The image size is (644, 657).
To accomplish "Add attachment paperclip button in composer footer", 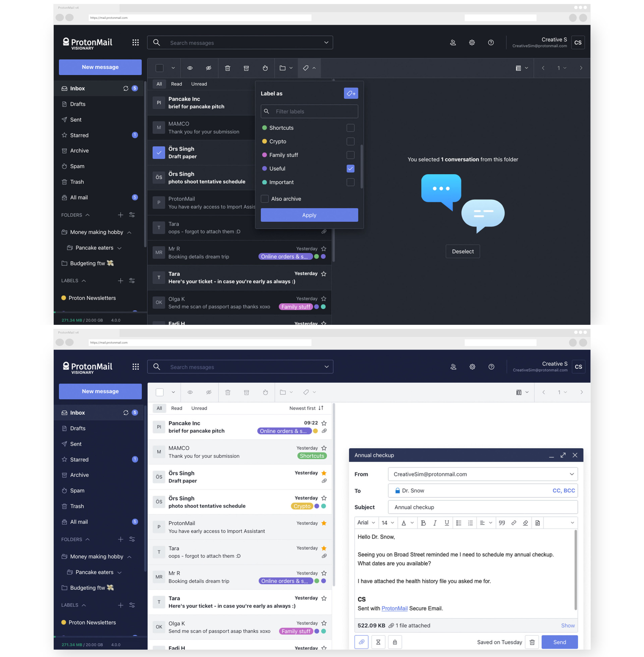I will pyautogui.click(x=361, y=642).
